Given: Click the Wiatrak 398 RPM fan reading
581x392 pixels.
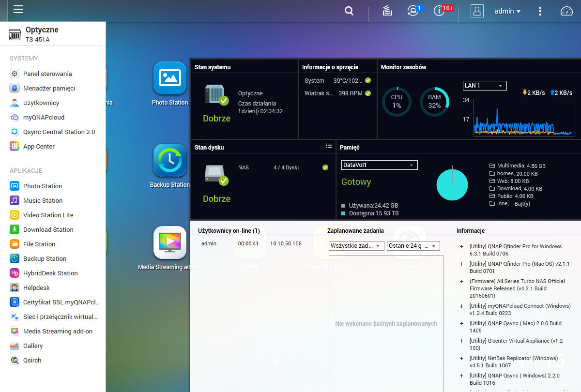Looking at the screenshot, I should tap(337, 93).
